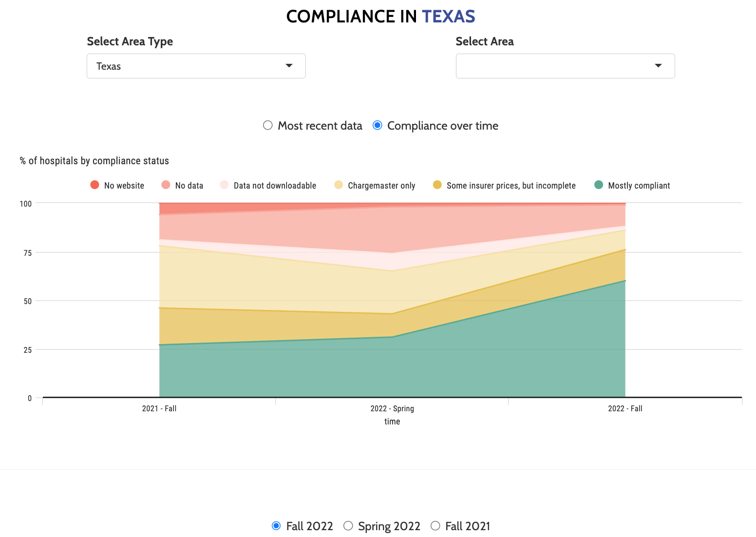
Task: Select the Compliance over time radio button
Action: (377, 125)
